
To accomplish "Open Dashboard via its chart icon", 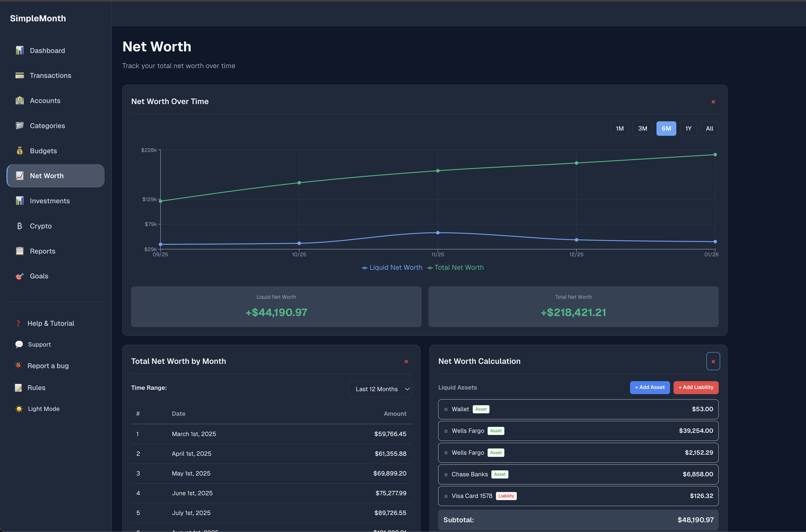I will click(x=20, y=51).
